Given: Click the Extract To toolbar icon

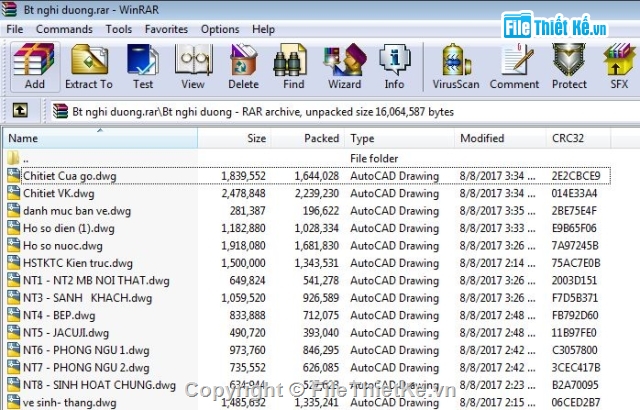Looking at the screenshot, I should pyautogui.click(x=89, y=66).
